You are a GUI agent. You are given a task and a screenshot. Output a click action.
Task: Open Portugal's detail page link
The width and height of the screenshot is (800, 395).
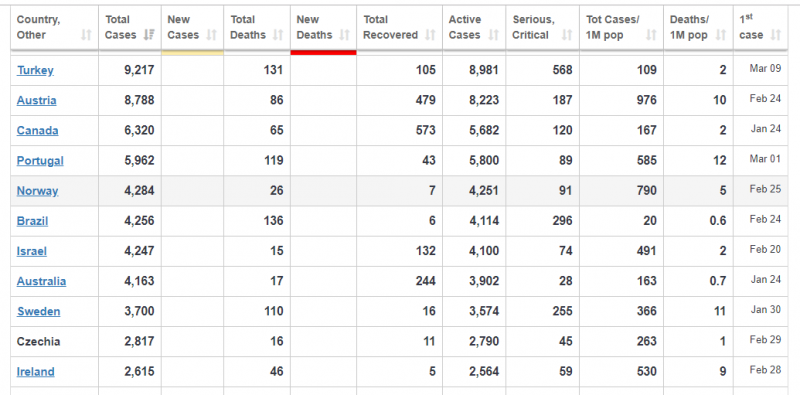40,161
